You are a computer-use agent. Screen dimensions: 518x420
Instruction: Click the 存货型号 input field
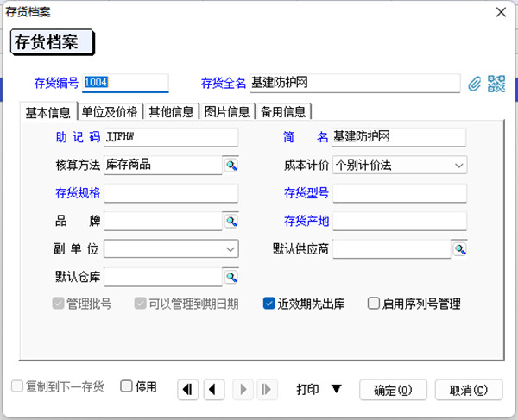click(400, 193)
